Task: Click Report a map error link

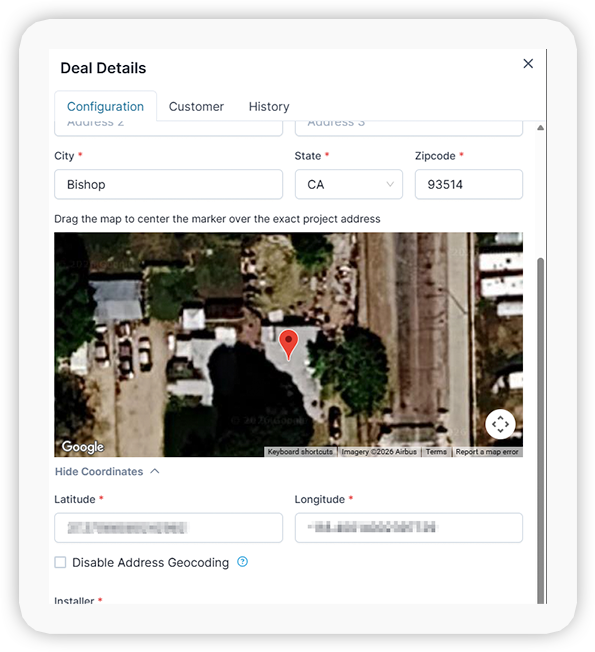Action: pos(487,452)
